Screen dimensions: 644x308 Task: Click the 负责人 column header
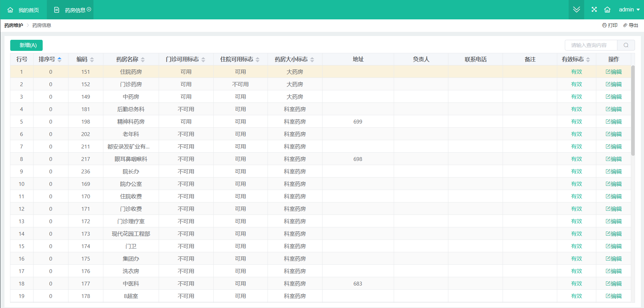pos(421,60)
